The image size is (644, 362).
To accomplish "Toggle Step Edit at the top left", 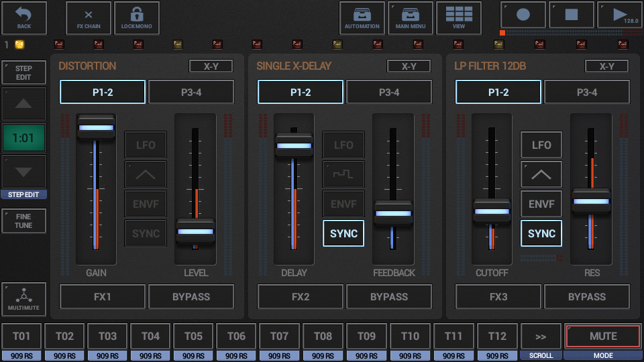I will coord(24,72).
